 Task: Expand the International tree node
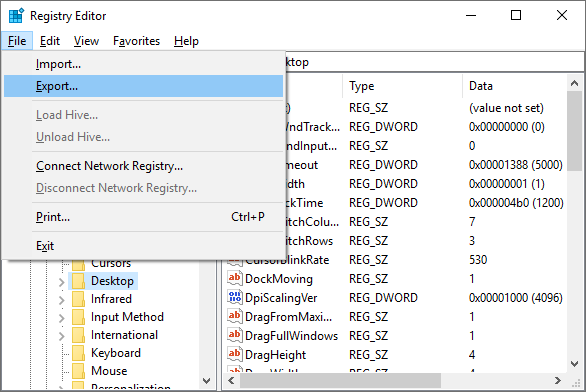click(62, 336)
